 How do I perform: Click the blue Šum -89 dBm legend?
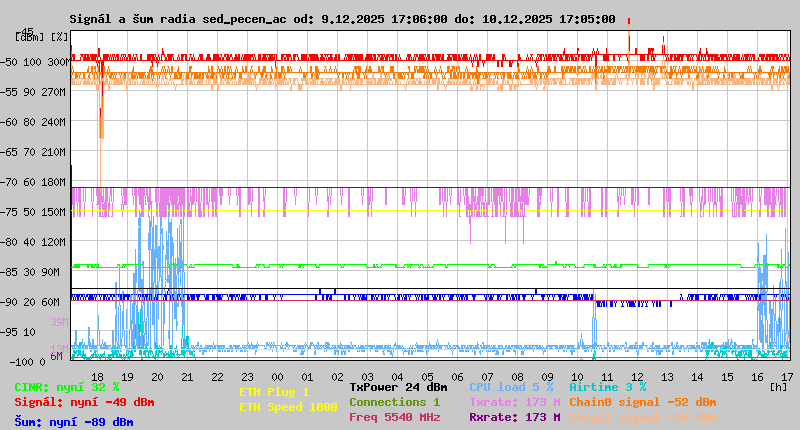tap(73, 422)
